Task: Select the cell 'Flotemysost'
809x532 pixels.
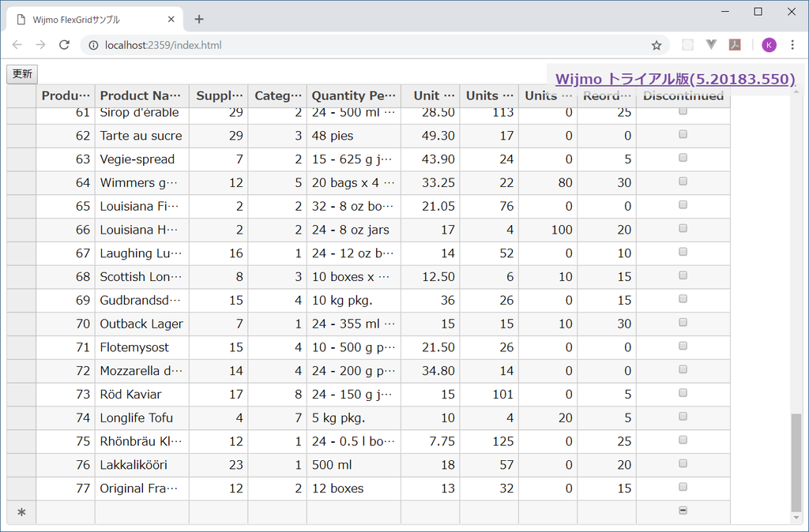Action: 142,348
